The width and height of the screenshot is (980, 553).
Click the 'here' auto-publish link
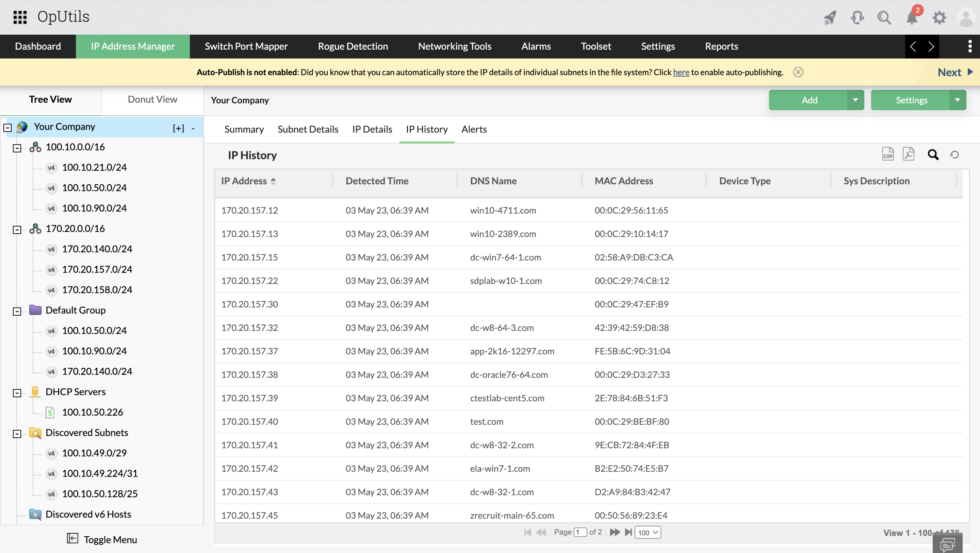tap(681, 72)
